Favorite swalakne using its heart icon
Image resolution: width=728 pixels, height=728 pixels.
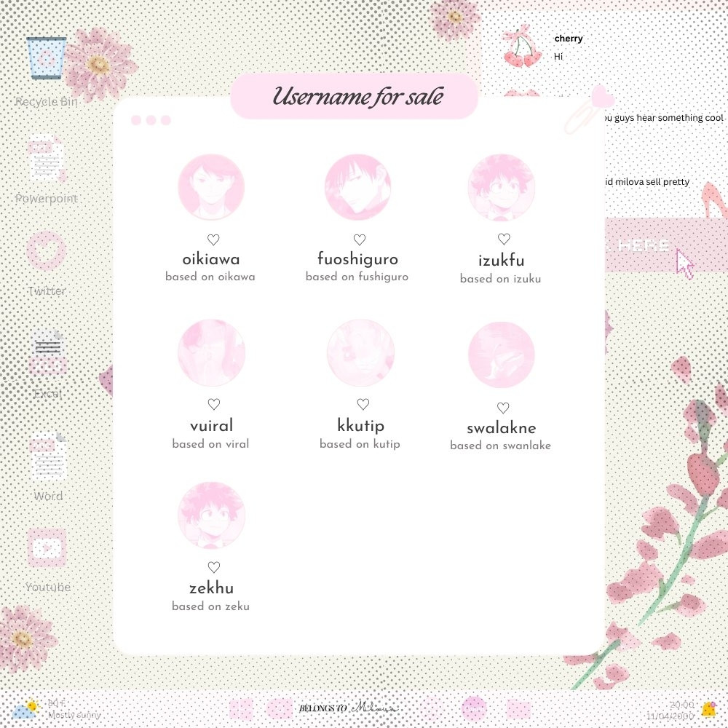click(x=503, y=408)
